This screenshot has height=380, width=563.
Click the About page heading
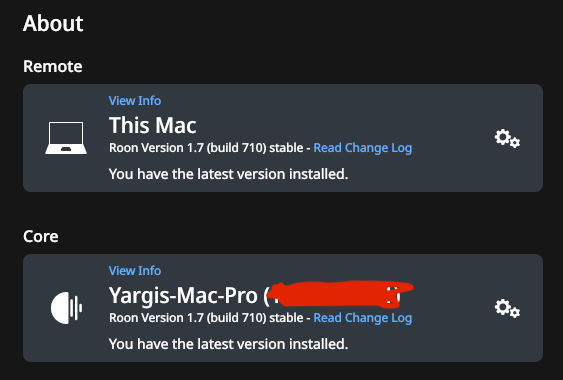click(x=53, y=23)
